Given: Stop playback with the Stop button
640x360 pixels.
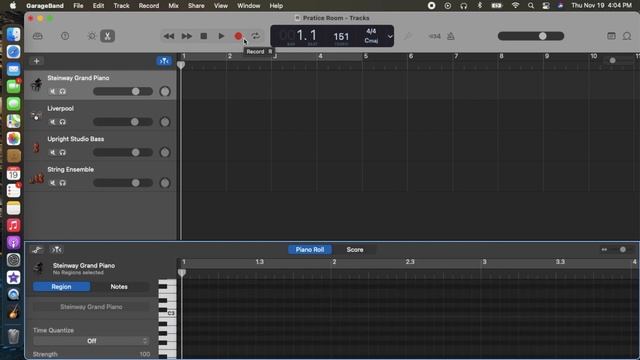Looking at the screenshot, I should [204, 36].
